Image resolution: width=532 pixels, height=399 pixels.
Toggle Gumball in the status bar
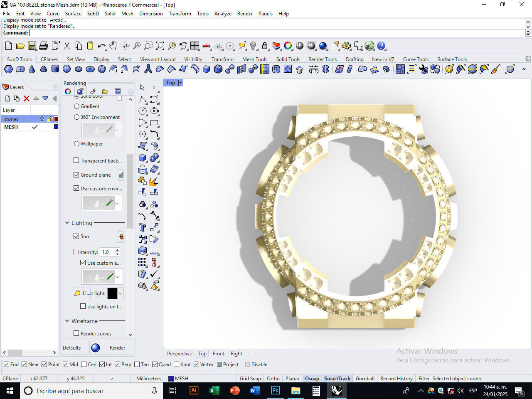365,379
